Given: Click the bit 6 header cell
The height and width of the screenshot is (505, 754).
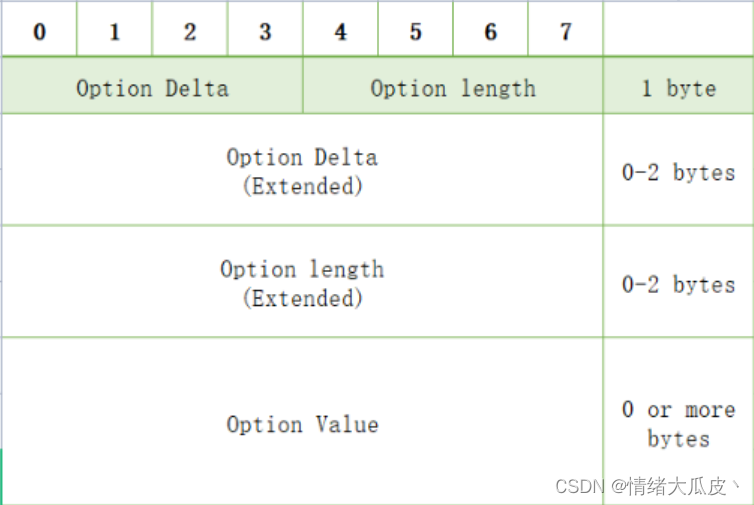Looking at the screenshot, I should tap(490, 31).
